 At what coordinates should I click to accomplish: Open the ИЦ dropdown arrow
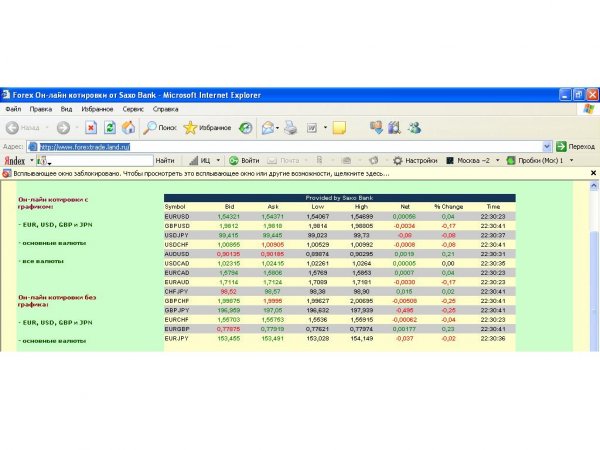(218, 161)
